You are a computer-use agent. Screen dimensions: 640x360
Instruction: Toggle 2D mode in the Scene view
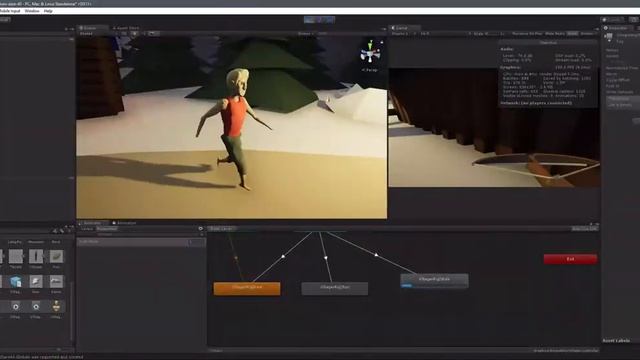124,33
